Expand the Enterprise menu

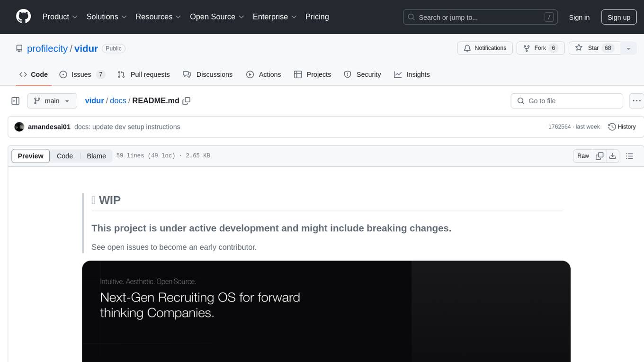(275, 17)
